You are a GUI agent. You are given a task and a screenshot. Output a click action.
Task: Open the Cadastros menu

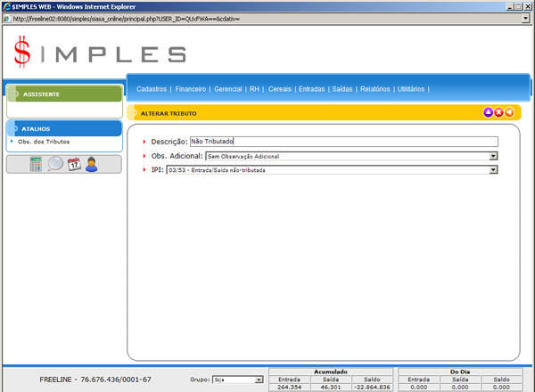click(152, 89)
